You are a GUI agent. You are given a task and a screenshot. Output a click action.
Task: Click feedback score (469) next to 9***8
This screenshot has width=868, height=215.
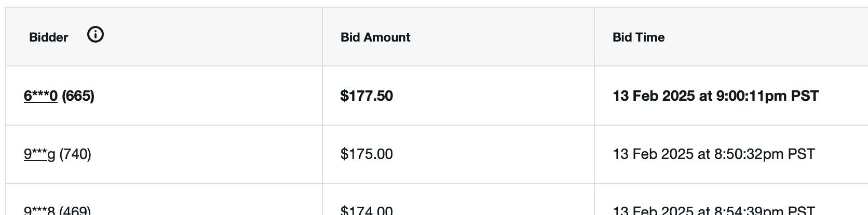point(75,211)
